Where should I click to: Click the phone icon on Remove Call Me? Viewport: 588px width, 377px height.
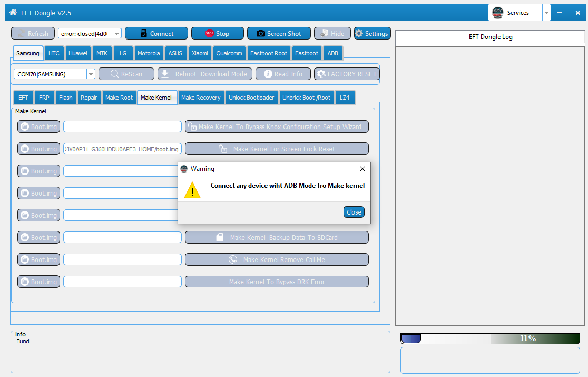pyautogui.click(x=233, y=259)
